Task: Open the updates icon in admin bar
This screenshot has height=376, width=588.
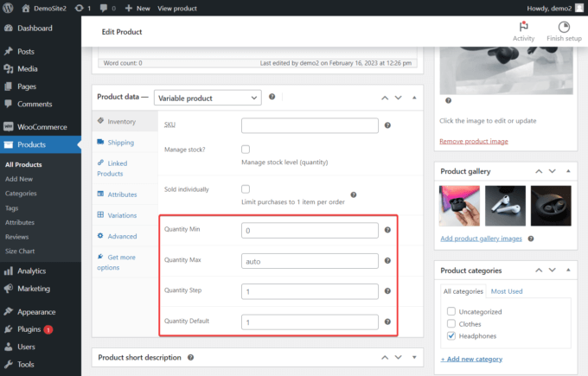Action: click(82, 9)
